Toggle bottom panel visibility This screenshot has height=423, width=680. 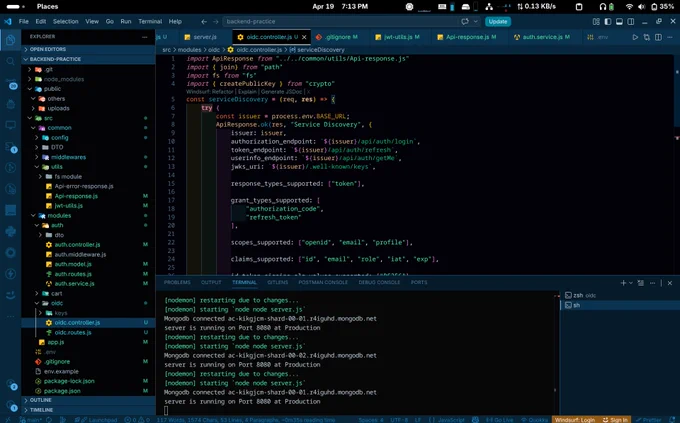point(619,21)
